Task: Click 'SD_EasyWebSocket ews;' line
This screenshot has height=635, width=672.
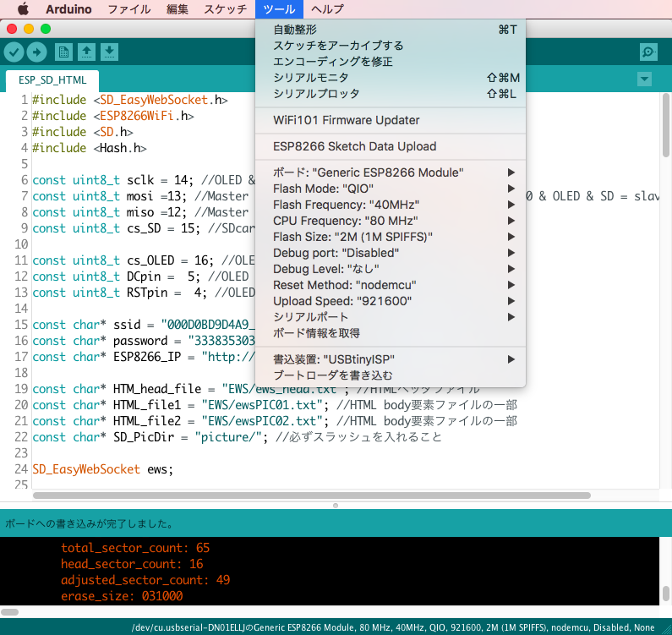Action: click(x=103, y=469)
